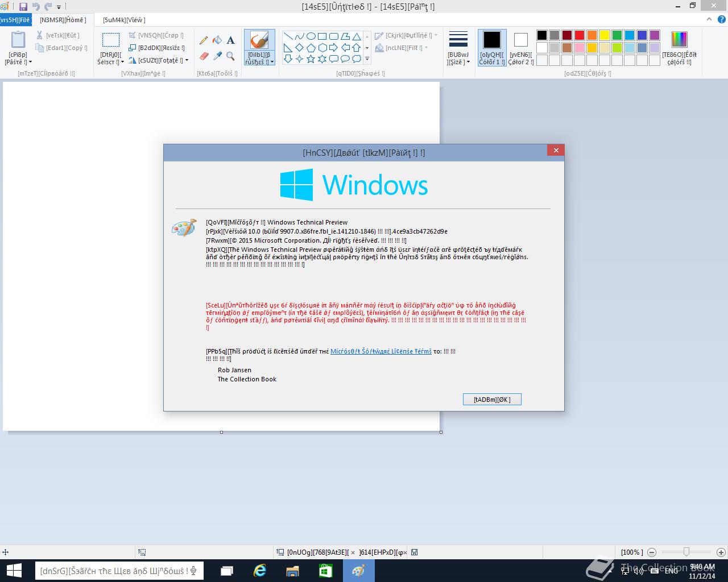728x582 pixels.
Task: Choose the Heart-adjacent cloud callout shape
Action: point(356,59)
